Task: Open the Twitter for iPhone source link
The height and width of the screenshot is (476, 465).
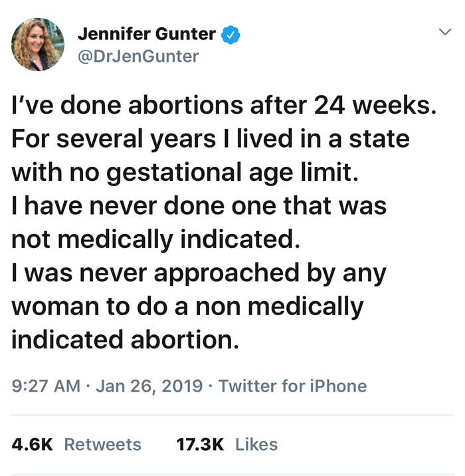Action: point(292,386)
